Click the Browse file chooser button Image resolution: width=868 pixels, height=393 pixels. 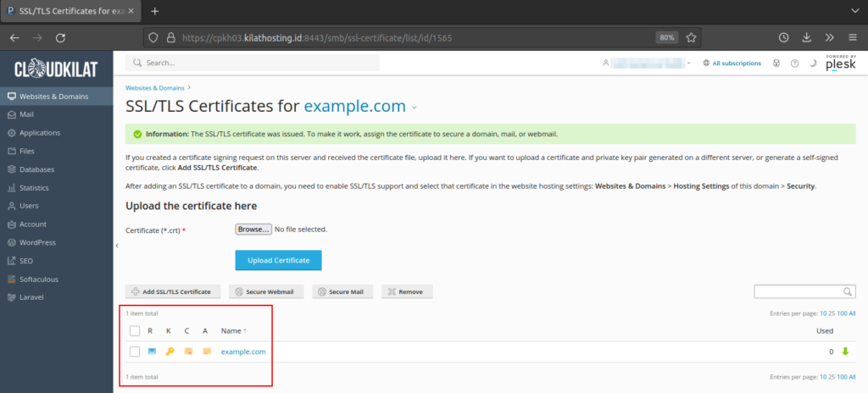pyautogui.click(x=253, y=230)
